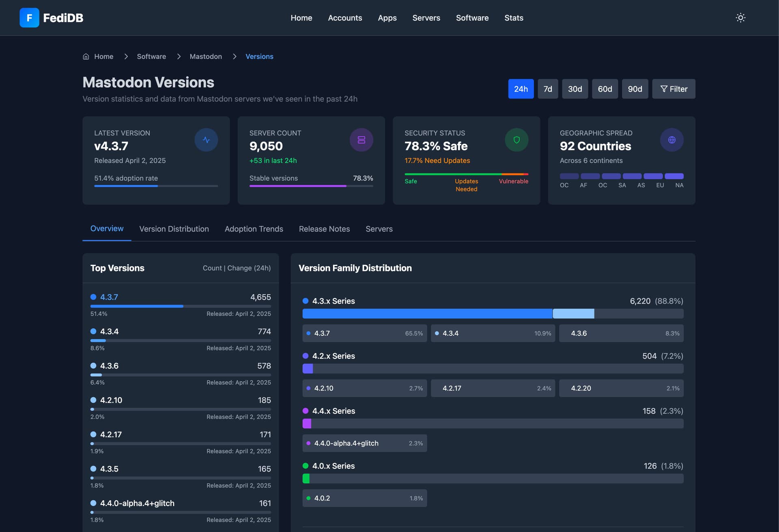Click the 4.2.20 chip showing 2.1%
Image resolution: width=779 pixels, height=532 pixels.
[x=621, y=388]
